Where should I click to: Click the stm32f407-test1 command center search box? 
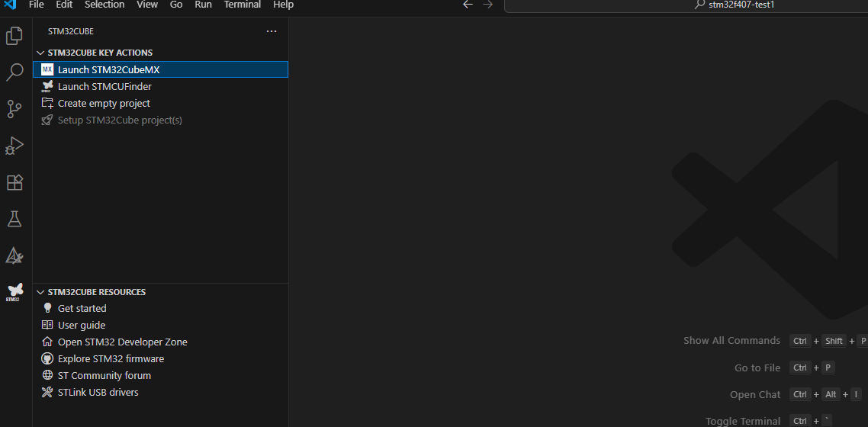(686, 5)
